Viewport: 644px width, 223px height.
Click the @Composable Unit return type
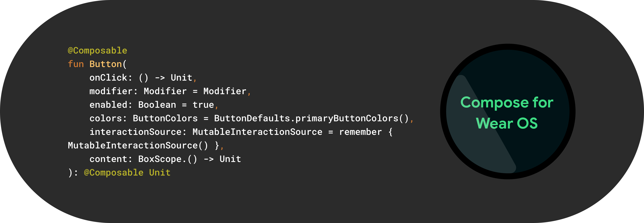(127, 172)
